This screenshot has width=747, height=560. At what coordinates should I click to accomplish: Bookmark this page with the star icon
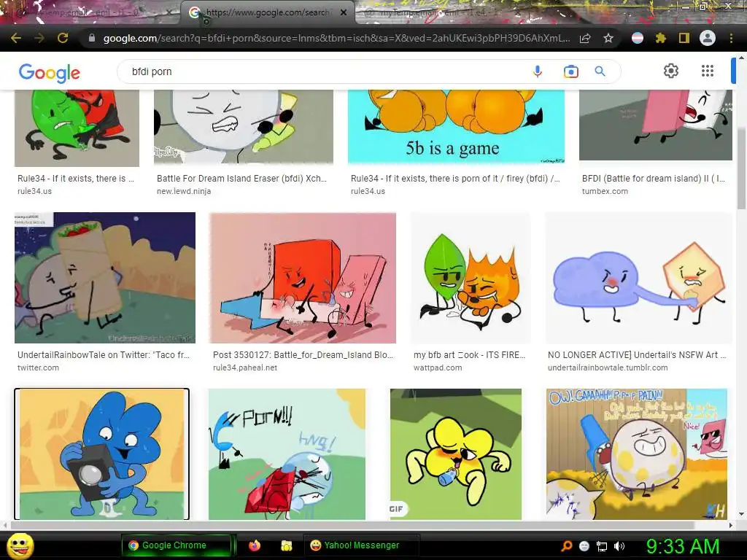pos(608,38)
